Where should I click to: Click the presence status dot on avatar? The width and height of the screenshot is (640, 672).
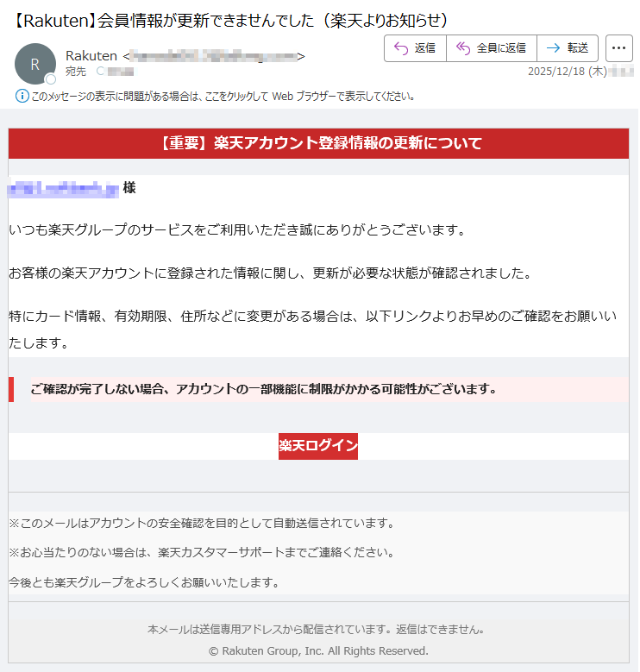51,79
